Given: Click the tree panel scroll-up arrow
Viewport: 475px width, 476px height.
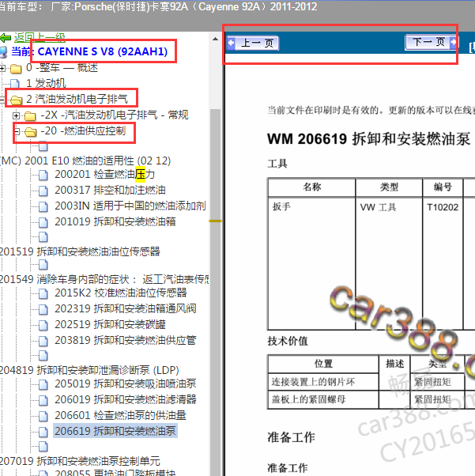Looking at the screenshot, I should click(216, 39).
